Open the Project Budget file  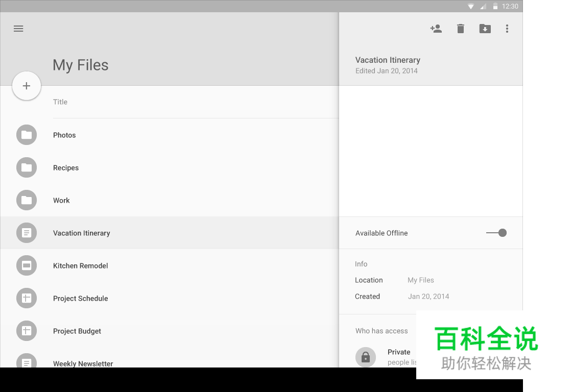point(77,331)
